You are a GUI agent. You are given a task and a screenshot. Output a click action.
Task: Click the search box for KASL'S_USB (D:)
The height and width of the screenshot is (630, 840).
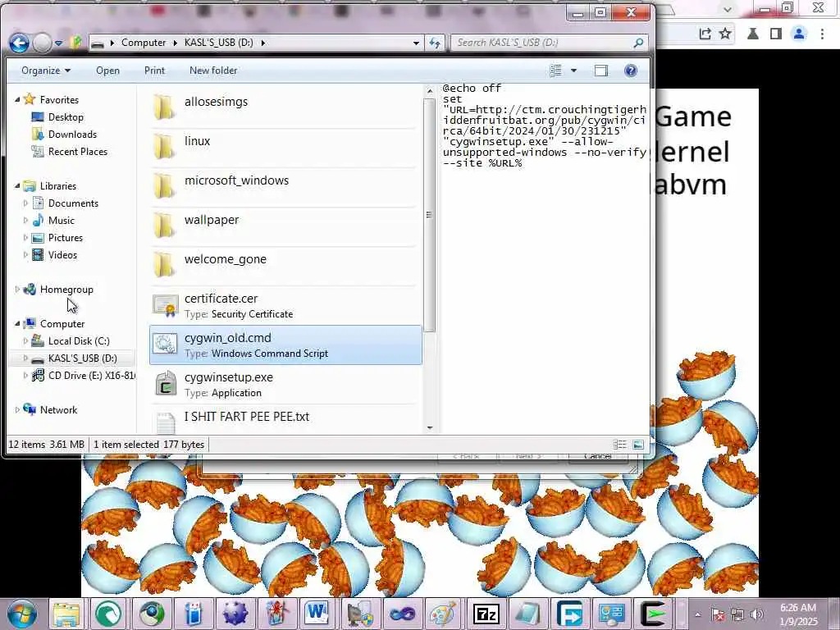coord(541,43)
